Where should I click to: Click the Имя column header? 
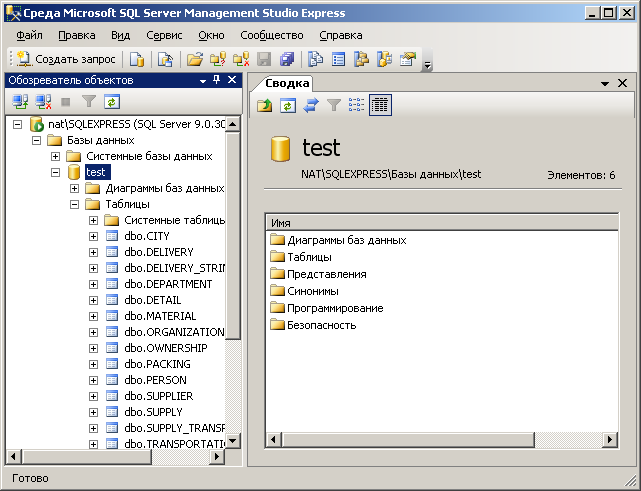(442, 223)
